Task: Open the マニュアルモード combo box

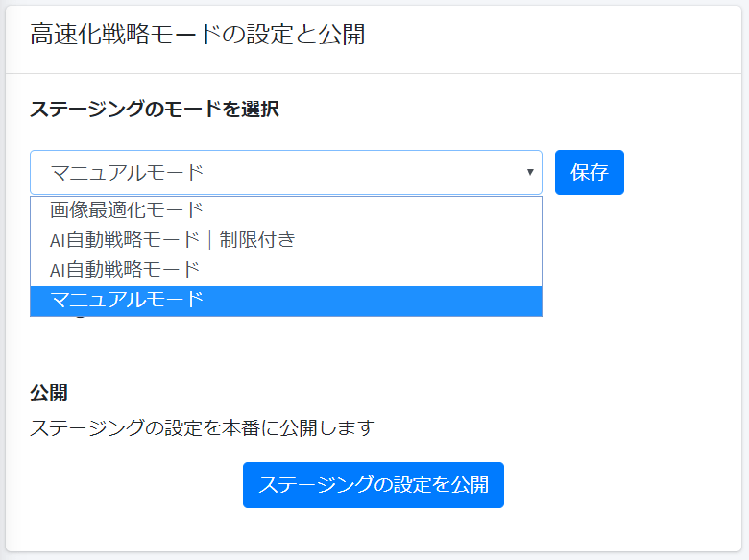Action: [285, 173]
